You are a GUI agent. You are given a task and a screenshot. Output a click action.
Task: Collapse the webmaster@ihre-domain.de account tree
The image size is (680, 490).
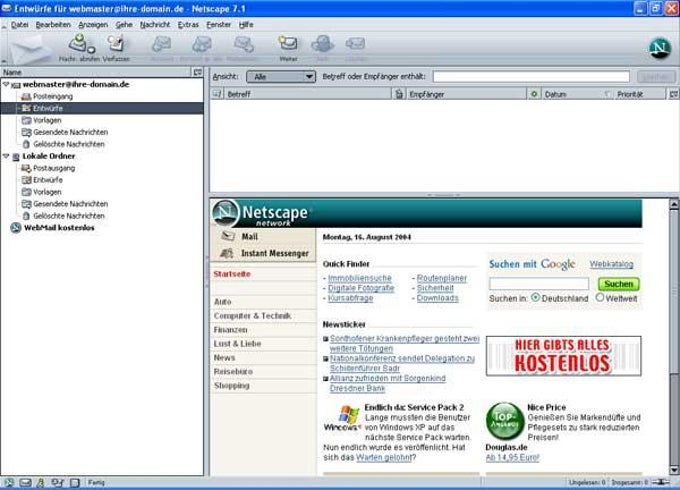(6, 84)
